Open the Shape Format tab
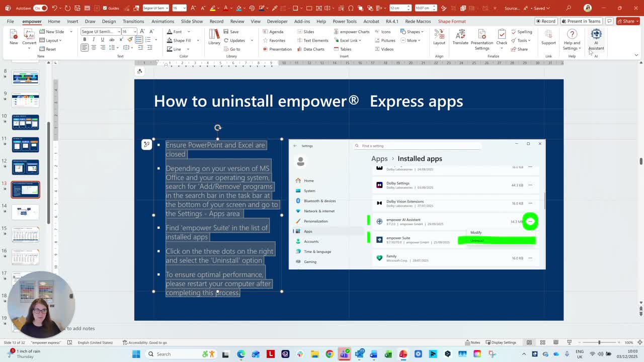This screenshot has height=362, width=644. coord(451,21)
